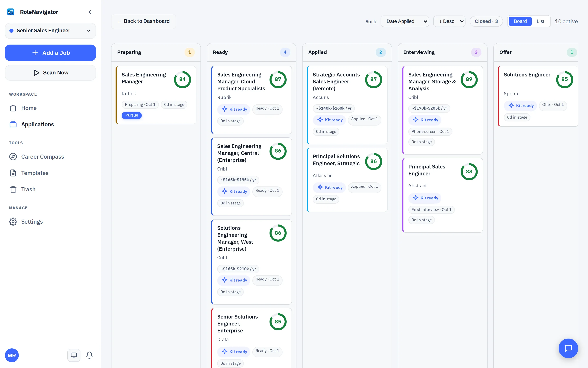The image size is (588, 368).
Task: Click the Ready column header
Action: point(251,52)
